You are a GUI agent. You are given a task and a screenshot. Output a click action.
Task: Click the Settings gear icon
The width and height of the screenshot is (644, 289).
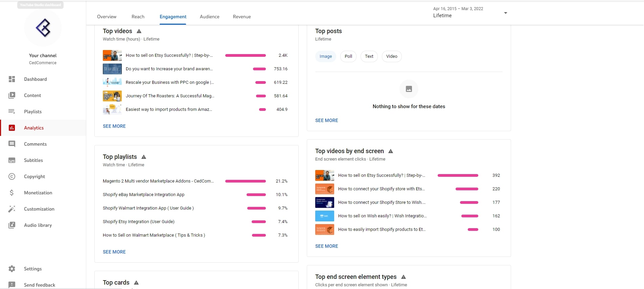coord(12,269)
